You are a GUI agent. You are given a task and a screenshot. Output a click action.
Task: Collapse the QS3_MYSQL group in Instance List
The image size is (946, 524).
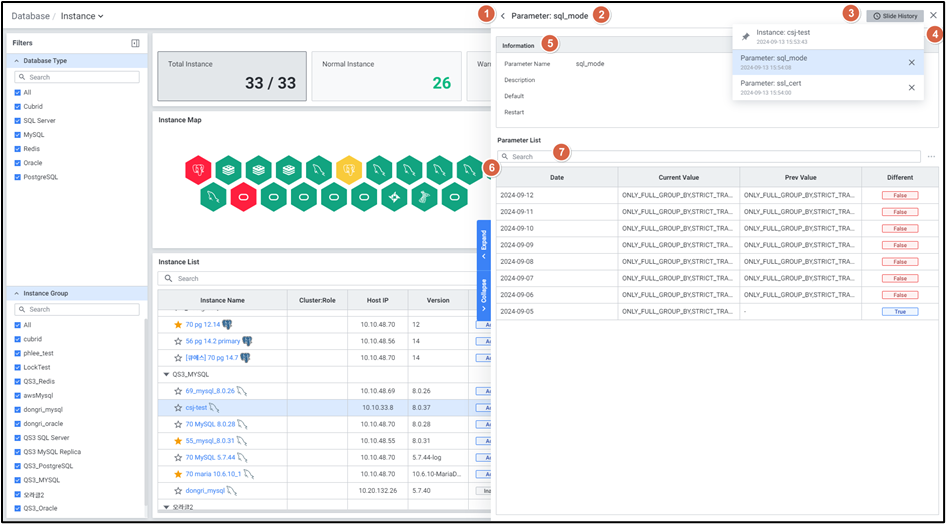[x=166, y=374]
